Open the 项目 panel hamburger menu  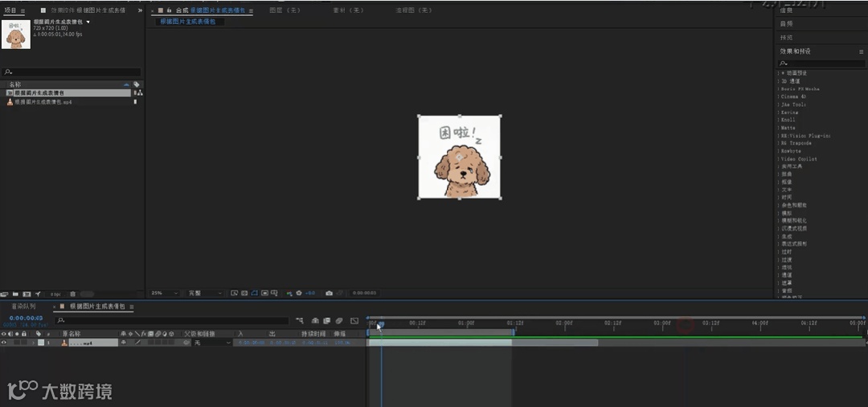click(23, 10)
